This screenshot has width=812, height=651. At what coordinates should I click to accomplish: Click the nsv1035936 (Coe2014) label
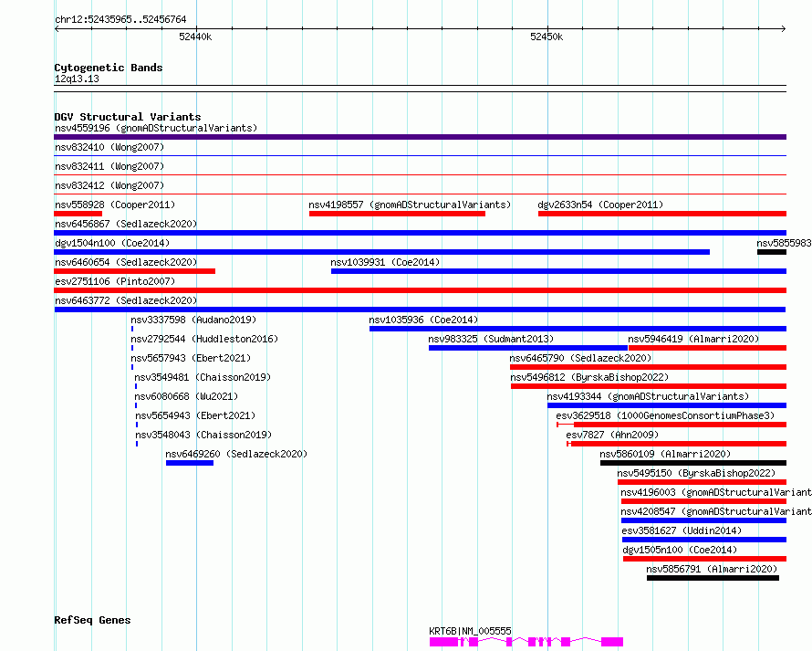coord(423,320)
